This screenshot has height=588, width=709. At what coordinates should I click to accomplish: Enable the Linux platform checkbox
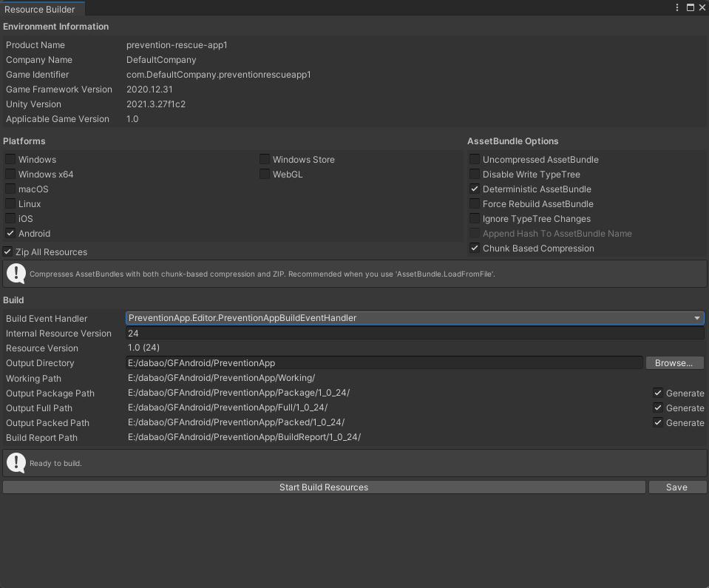pos(10,203)
